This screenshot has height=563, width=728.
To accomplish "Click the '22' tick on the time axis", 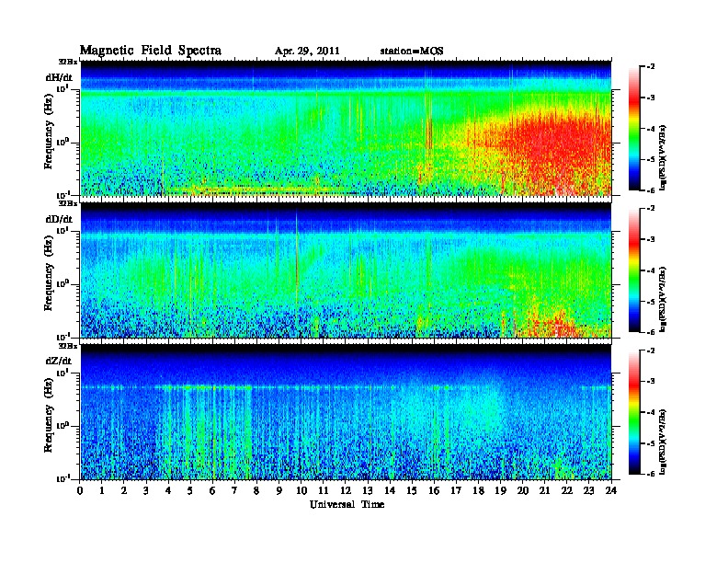I will (x=567, y=490).
